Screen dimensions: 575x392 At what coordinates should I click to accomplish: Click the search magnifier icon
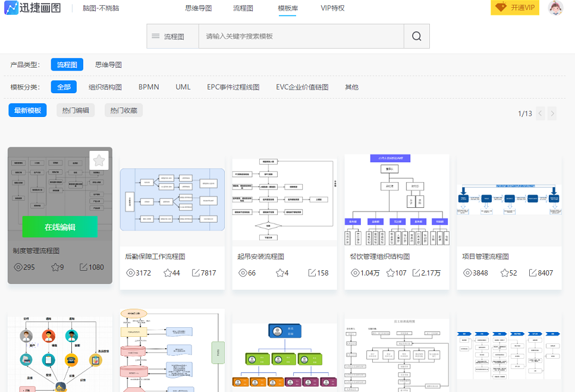click(x=417, y=36)
